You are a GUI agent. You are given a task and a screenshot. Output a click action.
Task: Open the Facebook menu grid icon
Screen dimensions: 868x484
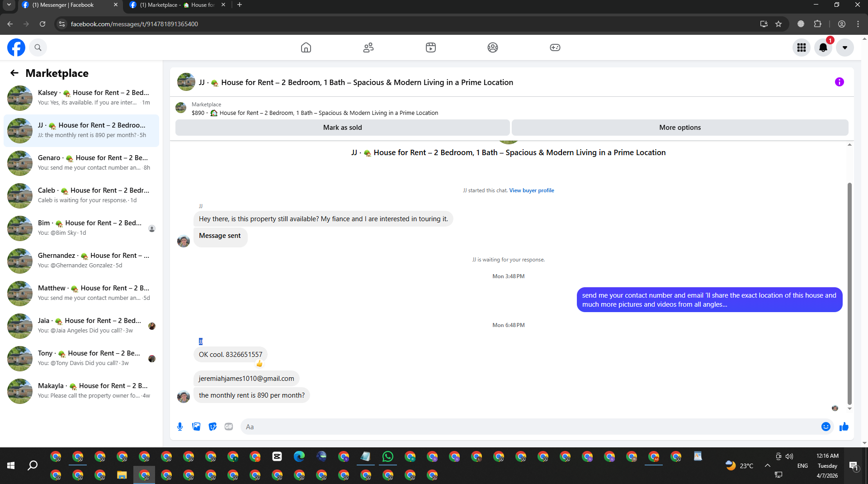coord(802,47)
